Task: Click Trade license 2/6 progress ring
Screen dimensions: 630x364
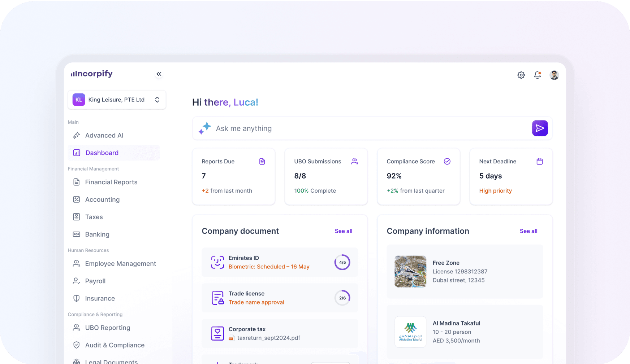Action: point(342,298)
